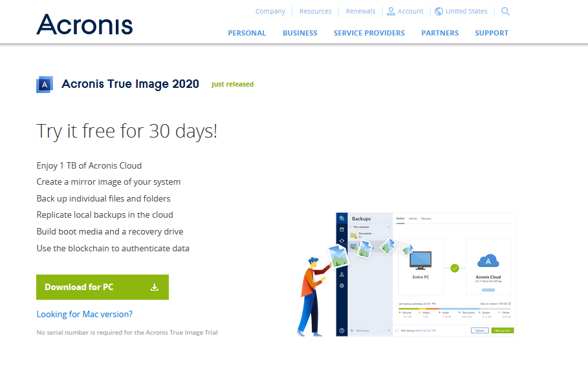Screen dimensions: 588x365
Task: Open the Resources link
Action: click(x=316, y=11)
